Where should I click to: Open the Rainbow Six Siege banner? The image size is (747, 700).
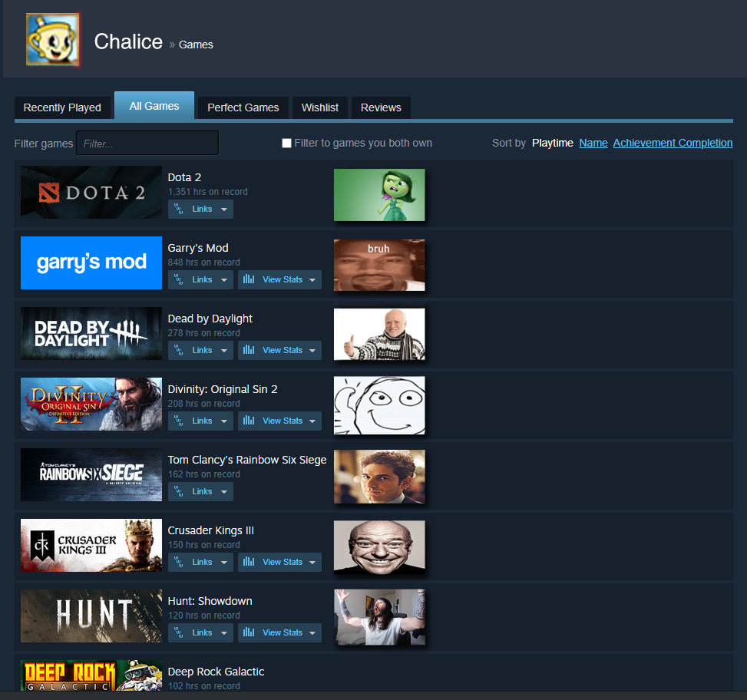(x=91, y=475)
